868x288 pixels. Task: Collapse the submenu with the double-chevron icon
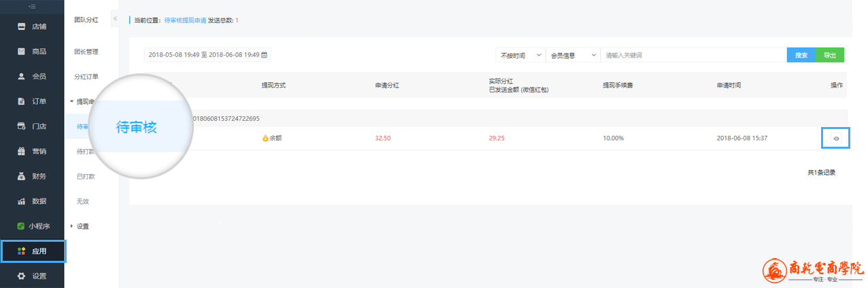[x=114, y=19]
